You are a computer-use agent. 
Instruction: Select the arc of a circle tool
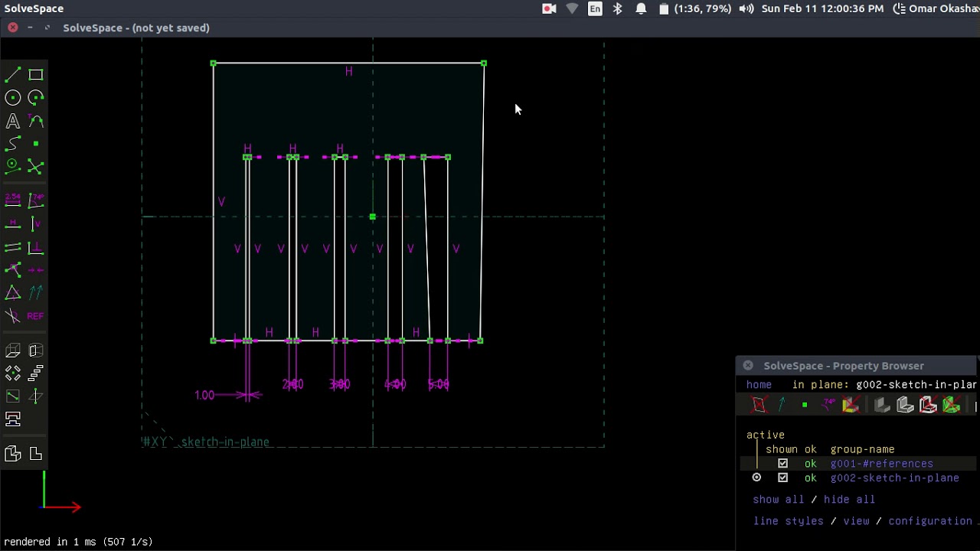click(x=36, y=98)
